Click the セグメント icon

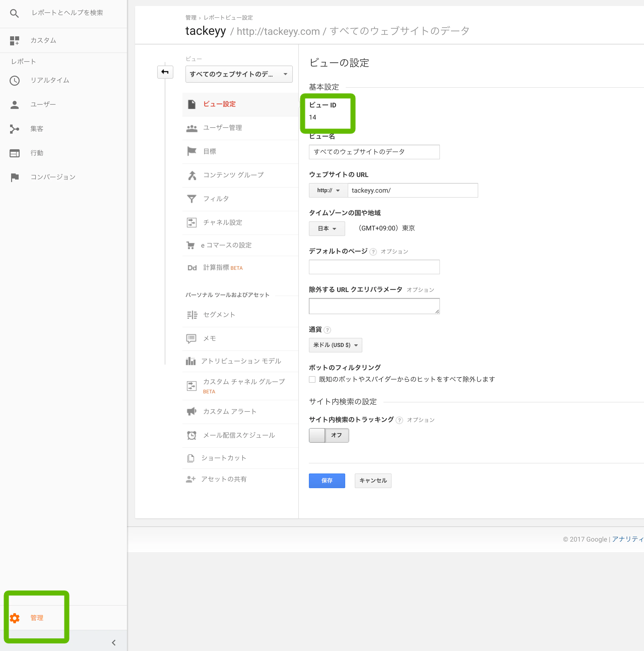(x=192, y=315)
